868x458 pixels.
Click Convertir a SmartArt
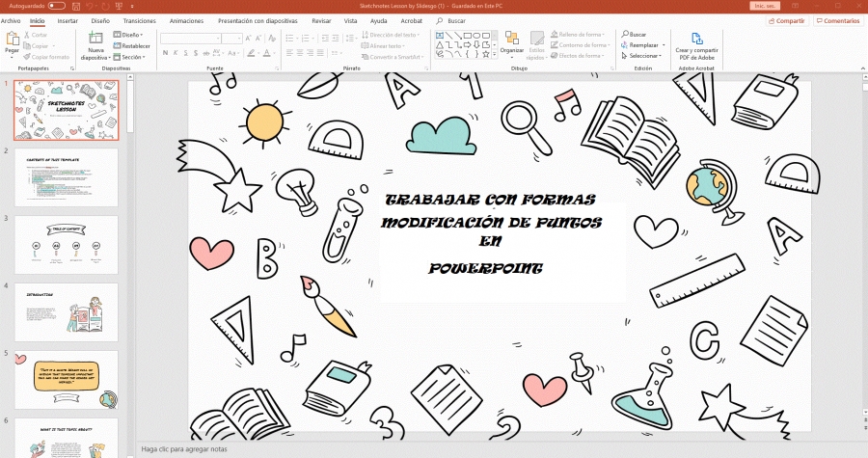point(393,57)
